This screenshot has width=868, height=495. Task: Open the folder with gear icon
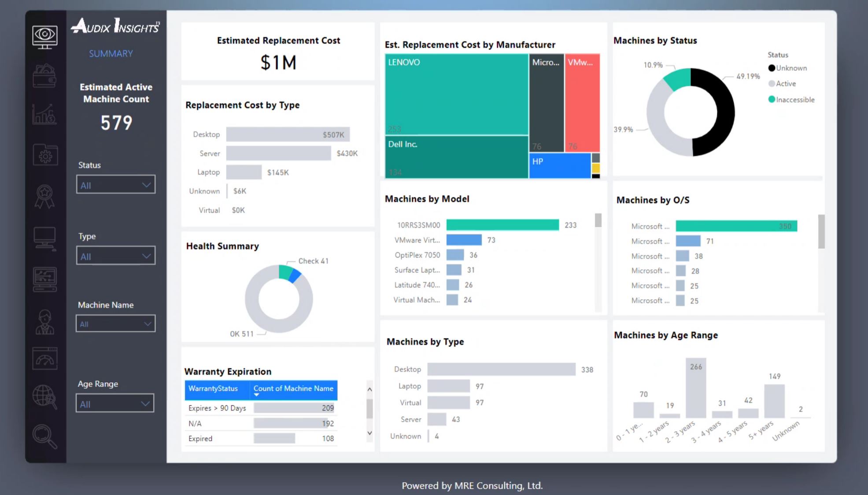coord(45,154)
